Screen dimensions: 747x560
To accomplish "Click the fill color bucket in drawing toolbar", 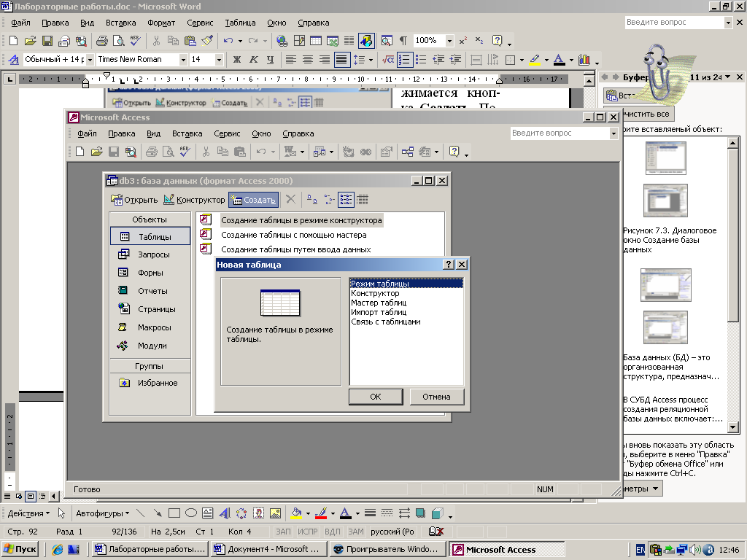I will 296,513.
